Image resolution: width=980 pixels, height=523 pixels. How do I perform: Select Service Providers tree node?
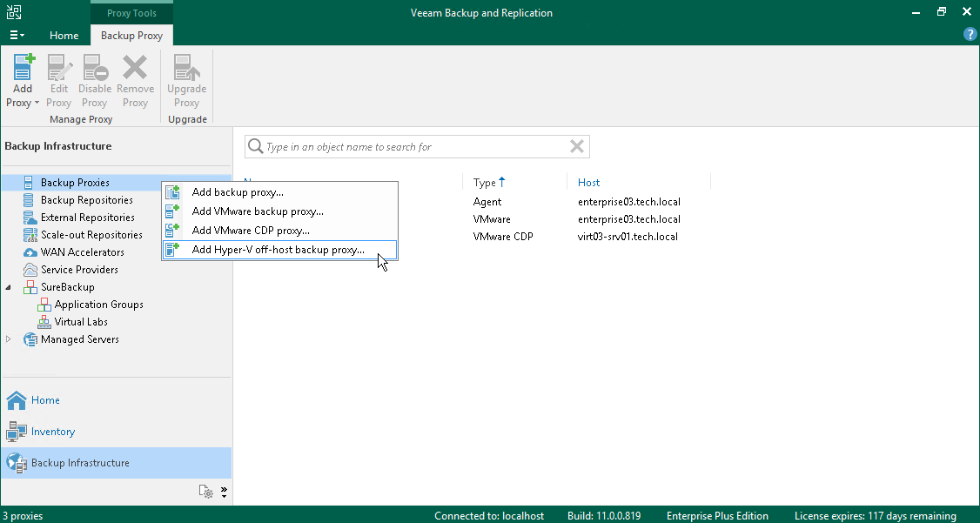point(79,270)
